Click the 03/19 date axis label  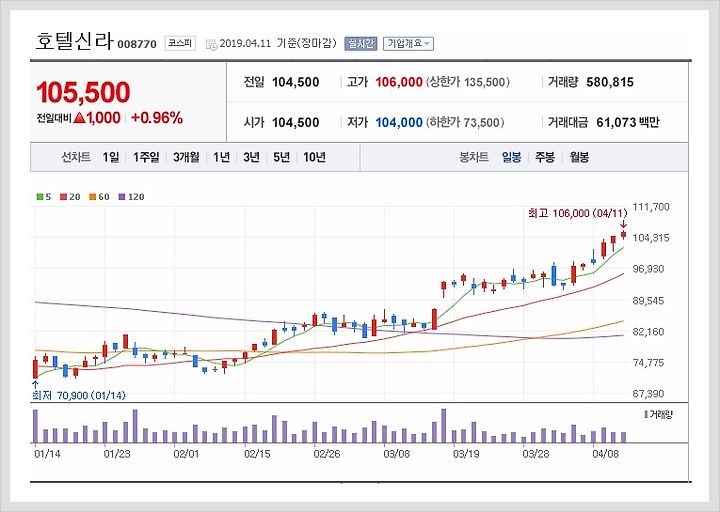[466, 454]
